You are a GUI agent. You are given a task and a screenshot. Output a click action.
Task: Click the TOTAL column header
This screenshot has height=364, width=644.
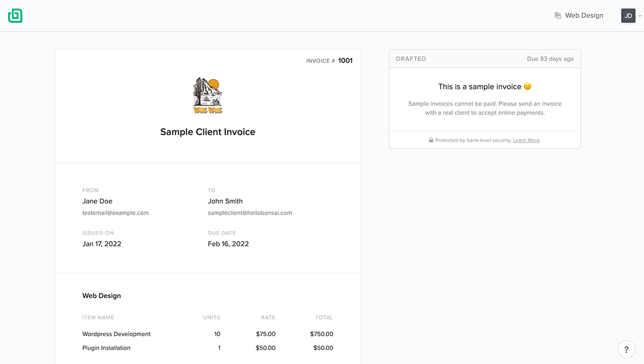[x=324, y=318]
